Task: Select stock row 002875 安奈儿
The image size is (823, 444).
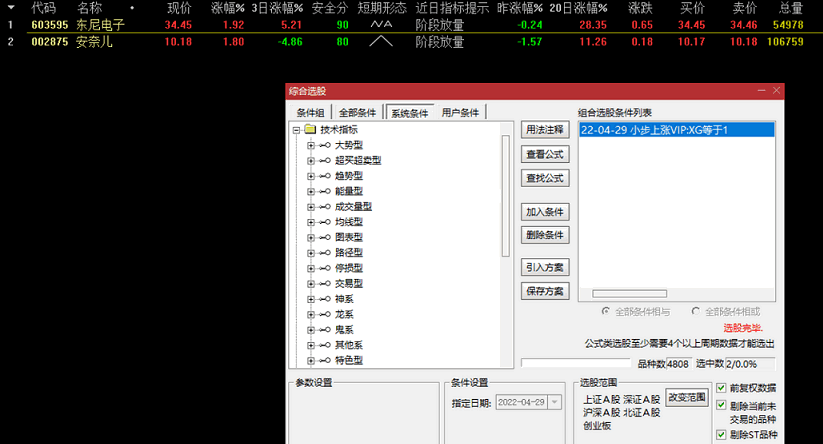Action: [411, 41]
